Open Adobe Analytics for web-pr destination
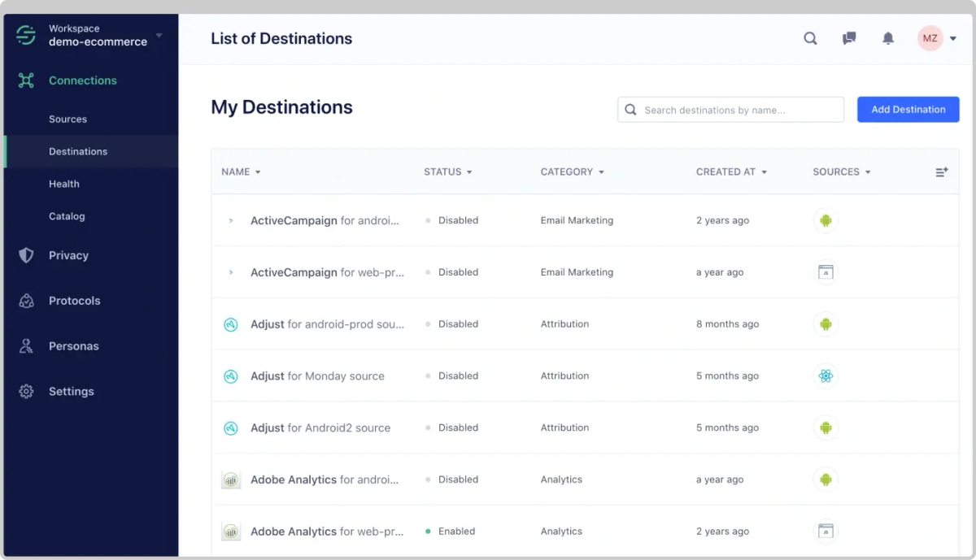Image resolution: width=976 pixels, height=560 pixels. [x=327, y=532]
